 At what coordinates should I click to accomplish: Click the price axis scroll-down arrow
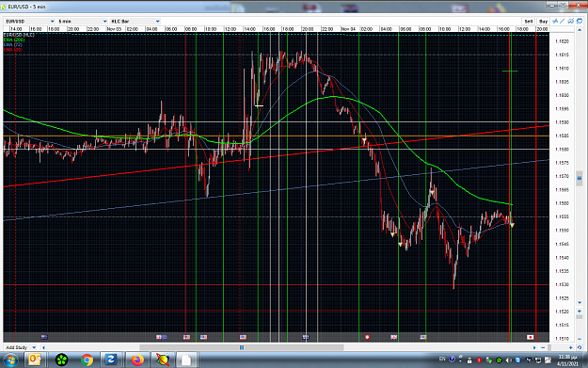click(x=580, y=302)
